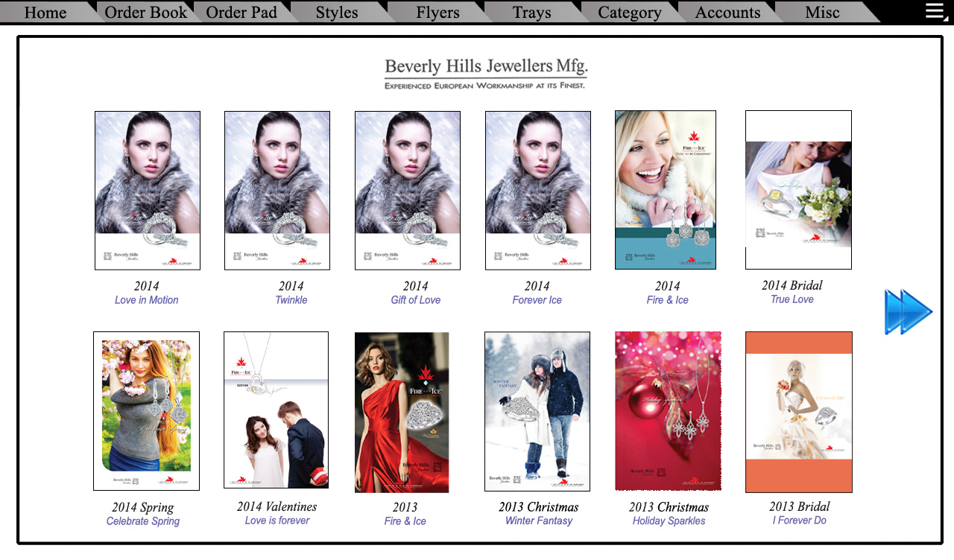Open the Holiday Sparkles flyer cover
The height and width of the screenshot is (560, 954).
coord(668,411)
